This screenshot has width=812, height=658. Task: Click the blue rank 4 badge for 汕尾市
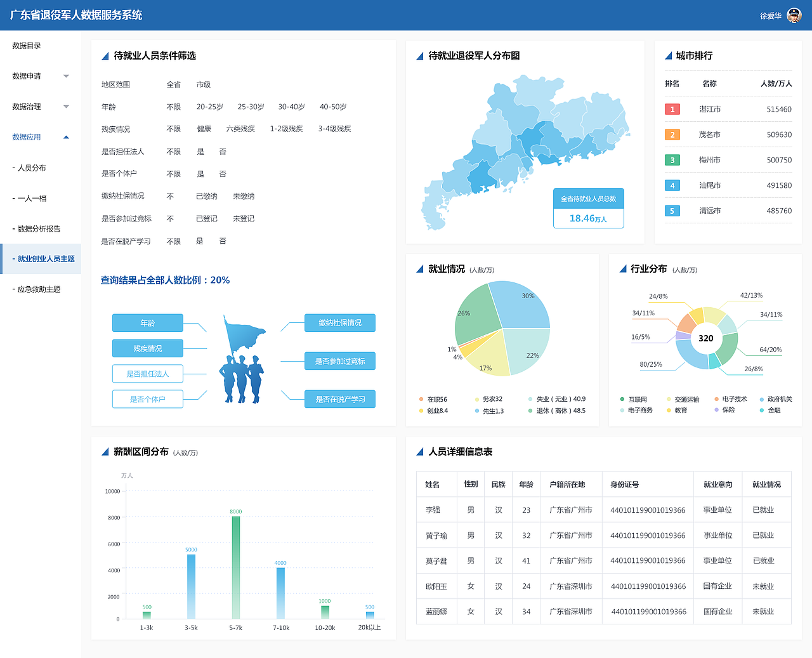point(672,185)
